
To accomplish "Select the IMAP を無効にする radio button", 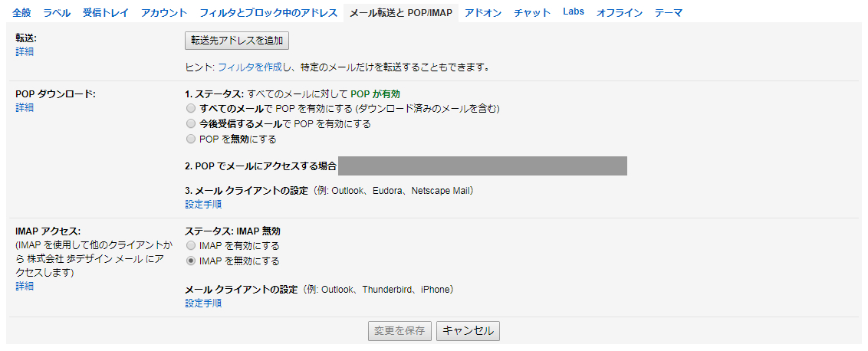I will 191,261.
